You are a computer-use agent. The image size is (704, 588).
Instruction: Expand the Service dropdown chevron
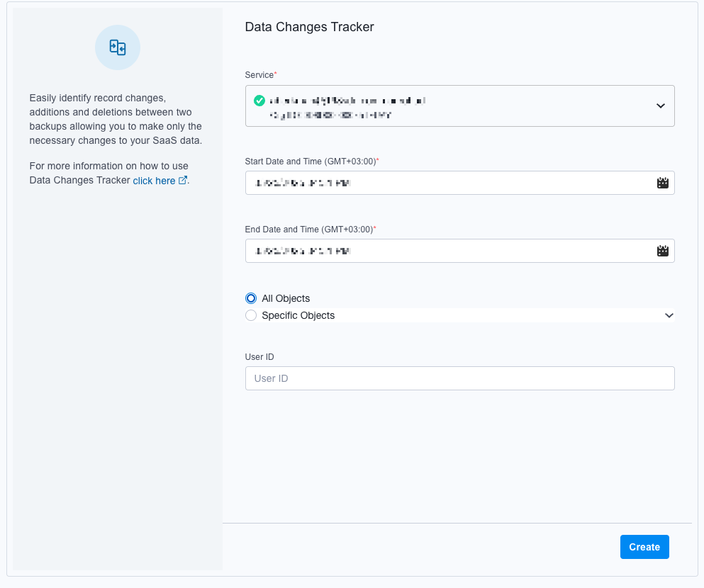click(x=661, y=106)
